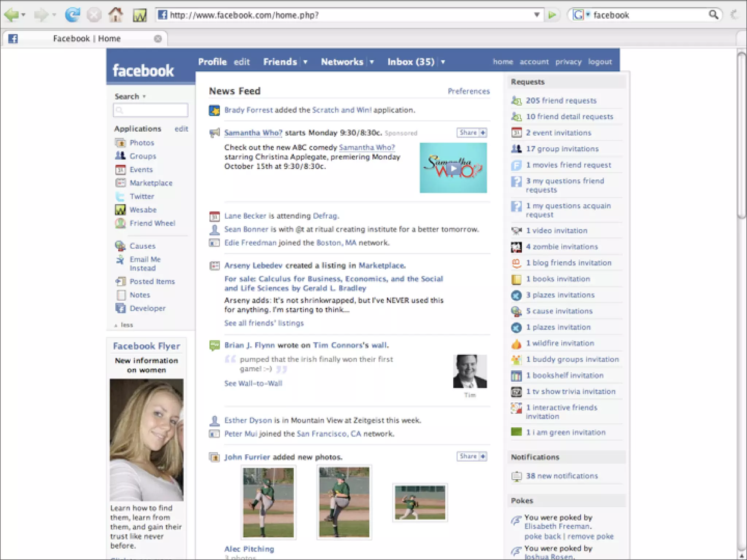This screenshot has height=560, width=747.
Task: Click the notifications icon beside 38 new
Action: [516, 476]
